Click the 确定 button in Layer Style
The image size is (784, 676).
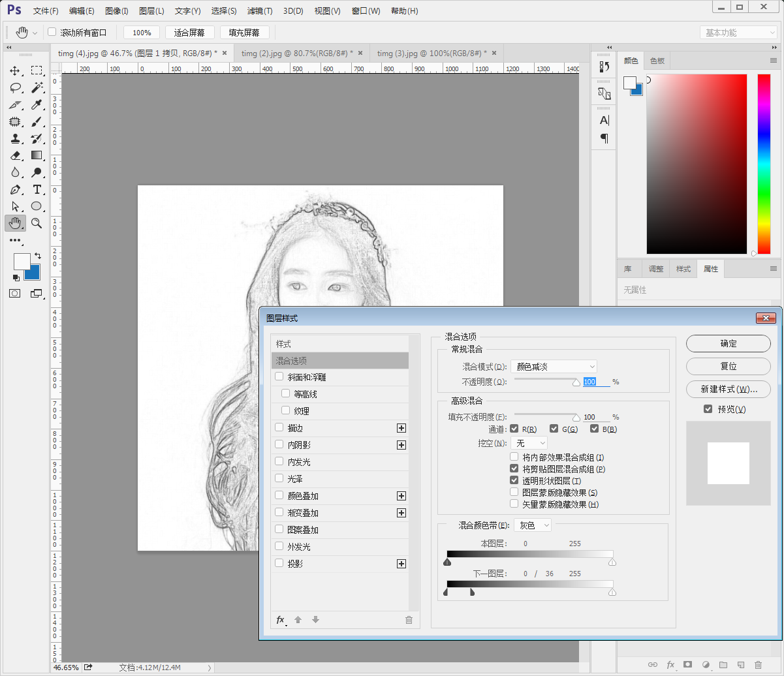tap(729, 344)
